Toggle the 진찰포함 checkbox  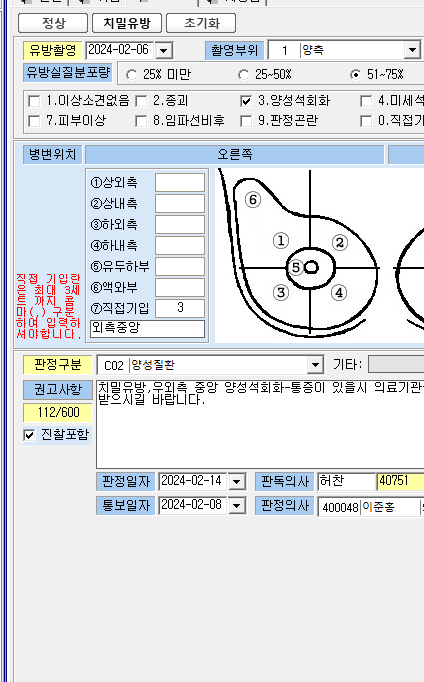(29, 435)
